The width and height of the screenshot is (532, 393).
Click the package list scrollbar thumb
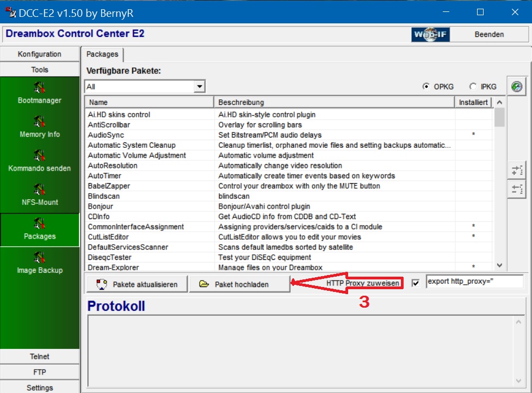[499, 117]
